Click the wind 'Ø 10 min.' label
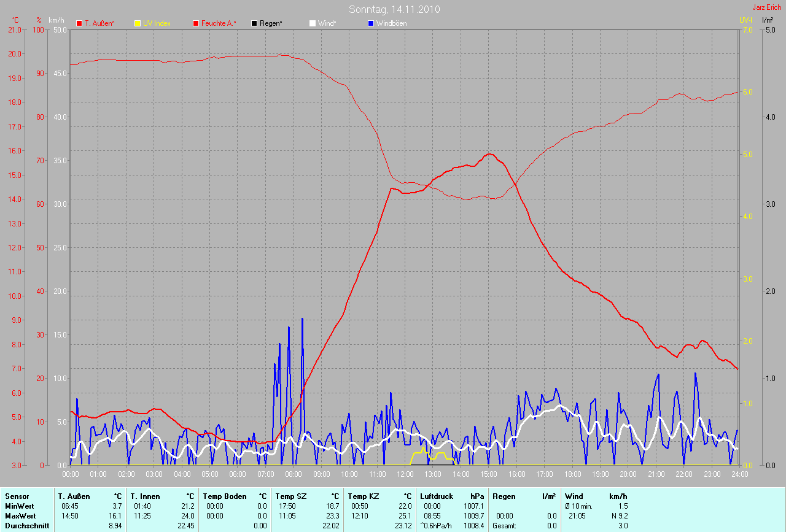This screenshot has width=786, height=532. click(x=579, y=506)
